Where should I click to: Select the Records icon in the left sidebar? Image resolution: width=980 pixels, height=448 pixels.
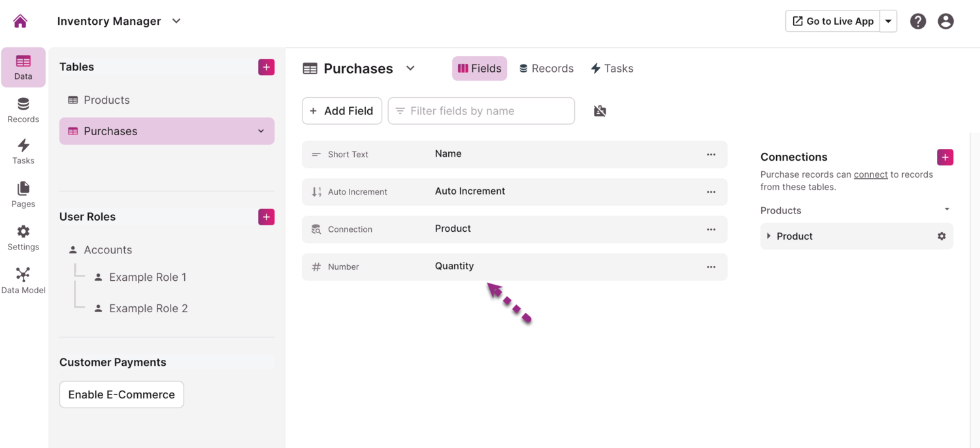tap(23, 110)
